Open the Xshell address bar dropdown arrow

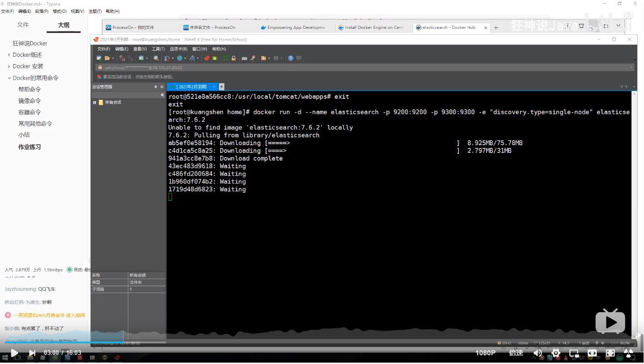632,67
